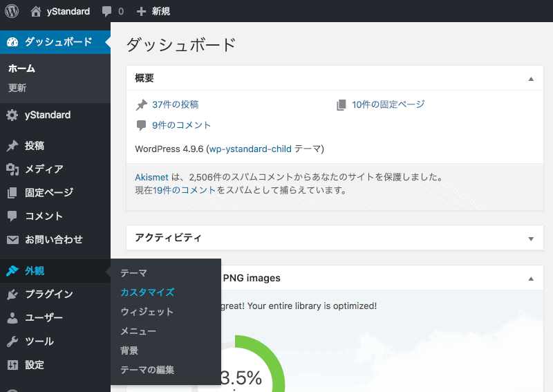Screen dimensions: 553x392
Task: Click the コメント speech bubble icon in sidebar
Action: 12,216
